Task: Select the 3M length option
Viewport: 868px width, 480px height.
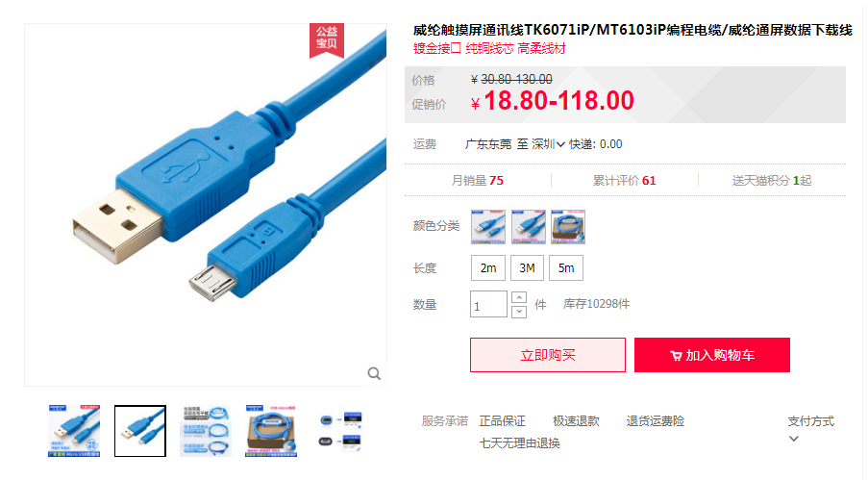Action: tap(527, 268)
